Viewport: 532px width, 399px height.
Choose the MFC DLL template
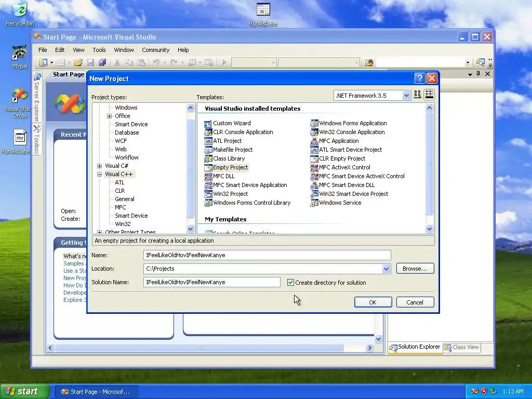click(220, 176)
